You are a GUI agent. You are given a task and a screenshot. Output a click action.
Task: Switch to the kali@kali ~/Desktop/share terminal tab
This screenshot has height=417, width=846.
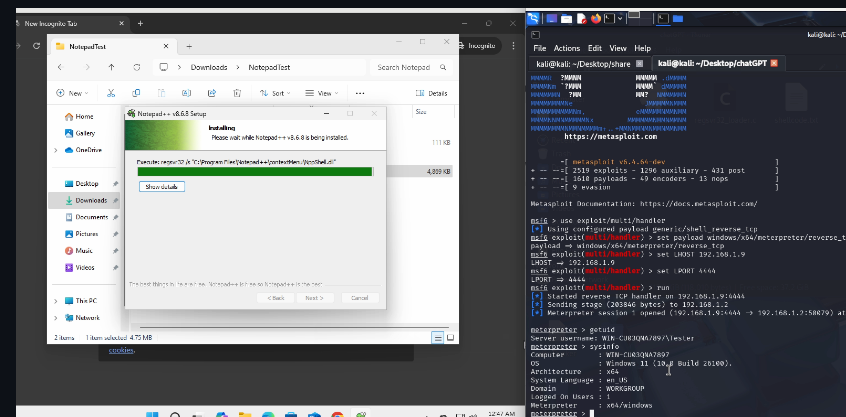tap(583, 64)
